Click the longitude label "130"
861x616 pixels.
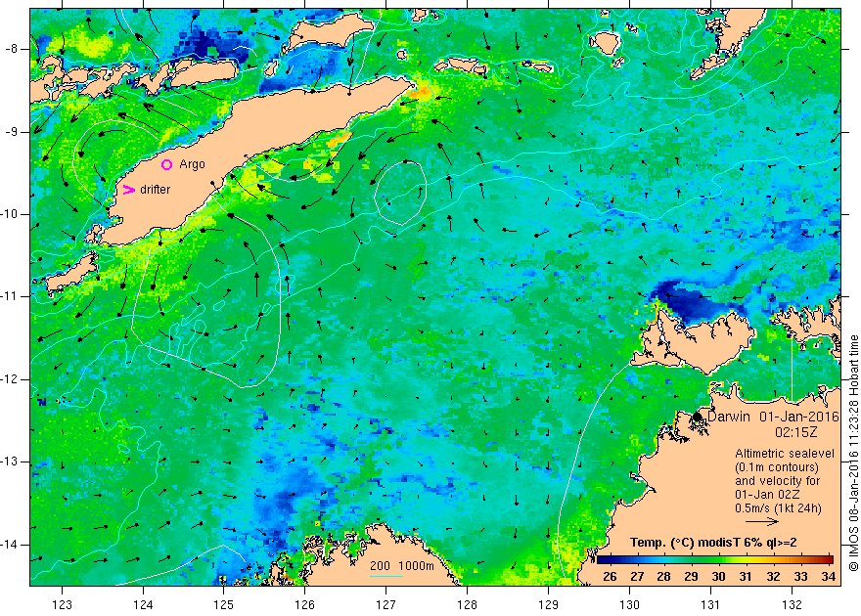[630, 604]
